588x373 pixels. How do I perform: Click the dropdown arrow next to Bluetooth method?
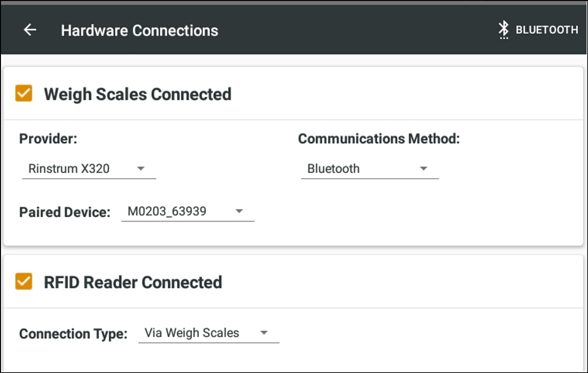[423, 169]
